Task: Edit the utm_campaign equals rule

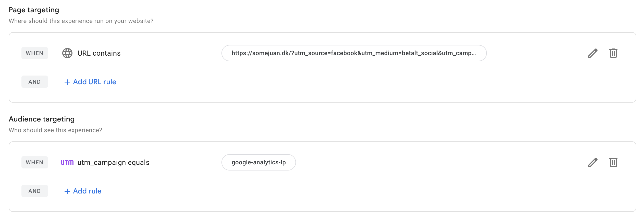Action: 593,162
